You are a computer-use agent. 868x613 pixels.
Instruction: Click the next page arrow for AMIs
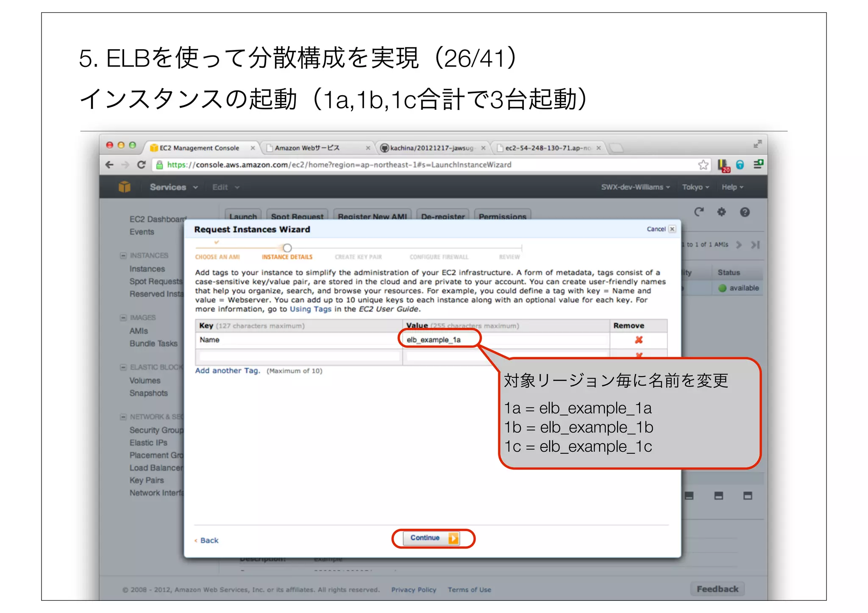tap(739, 245)
